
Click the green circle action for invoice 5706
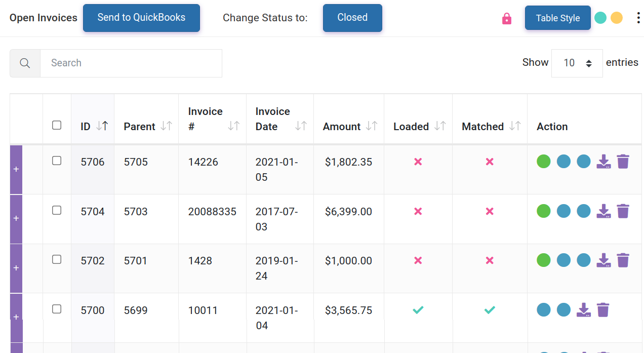pos(544,162)
